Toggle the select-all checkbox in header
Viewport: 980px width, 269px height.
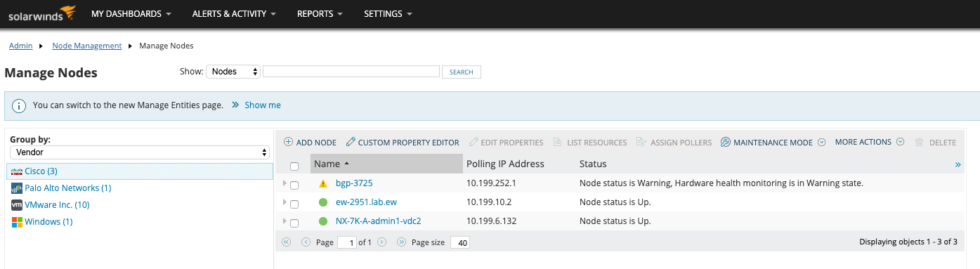tap(294, 166)
